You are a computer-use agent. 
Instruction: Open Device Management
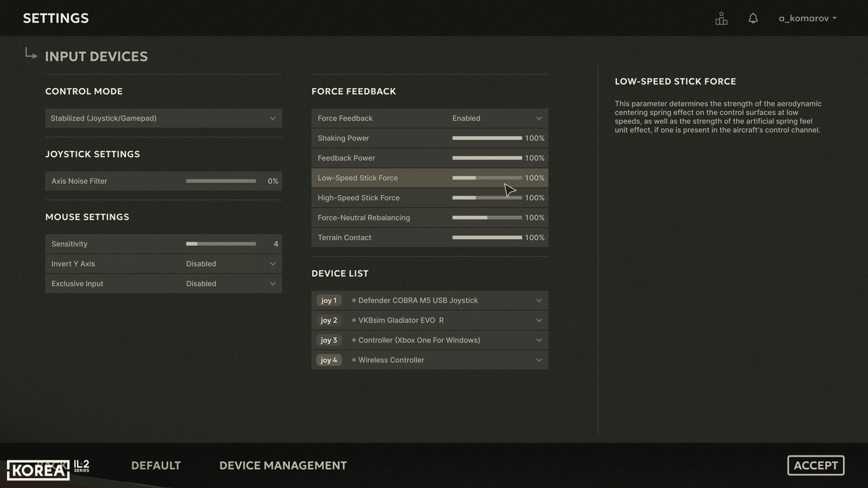[x=283, y=465]
